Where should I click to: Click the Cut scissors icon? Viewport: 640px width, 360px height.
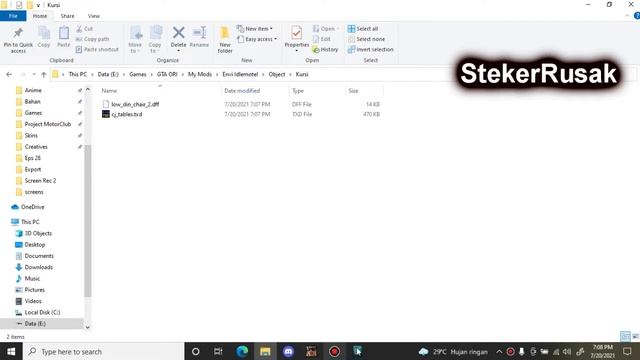pyautogui.click(x=79, y=29)
